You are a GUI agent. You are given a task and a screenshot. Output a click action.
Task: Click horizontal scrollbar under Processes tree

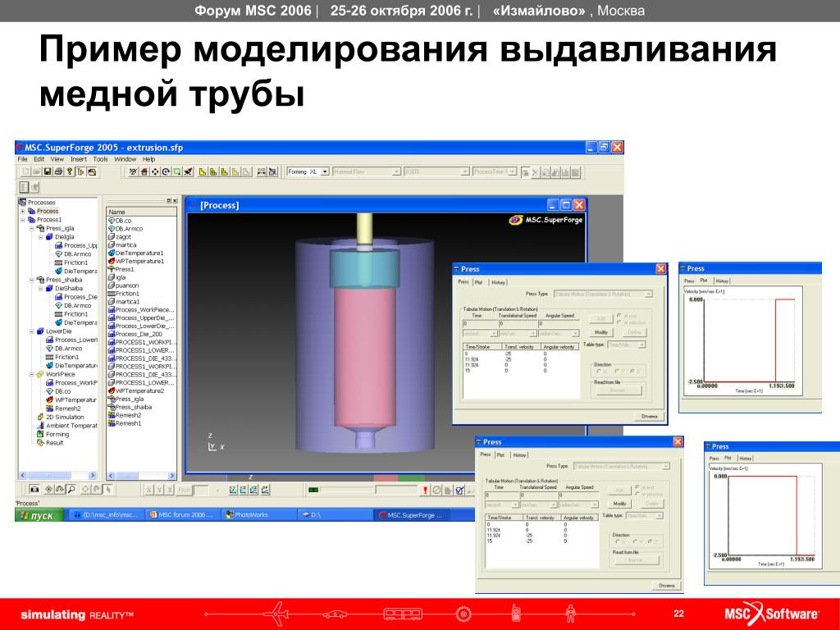pyautogui.click(x=57, y=475)
